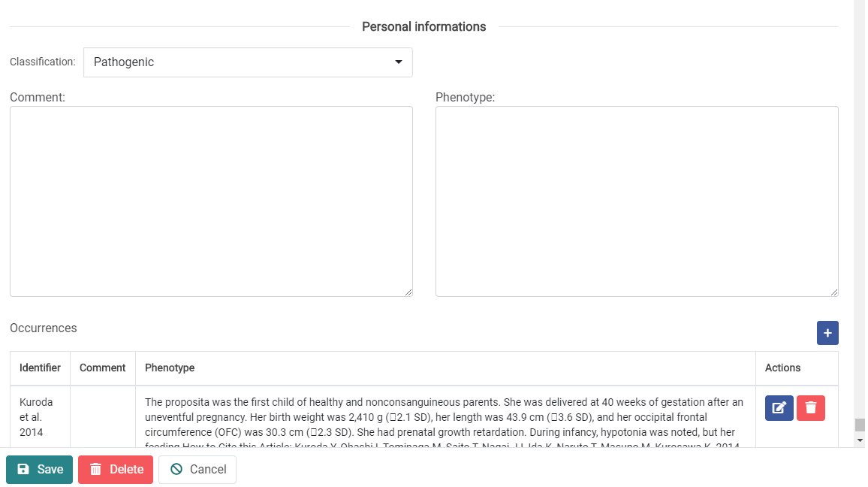868x487 pixels.
Task: Select the Actions column header
Action: point(782,368)
